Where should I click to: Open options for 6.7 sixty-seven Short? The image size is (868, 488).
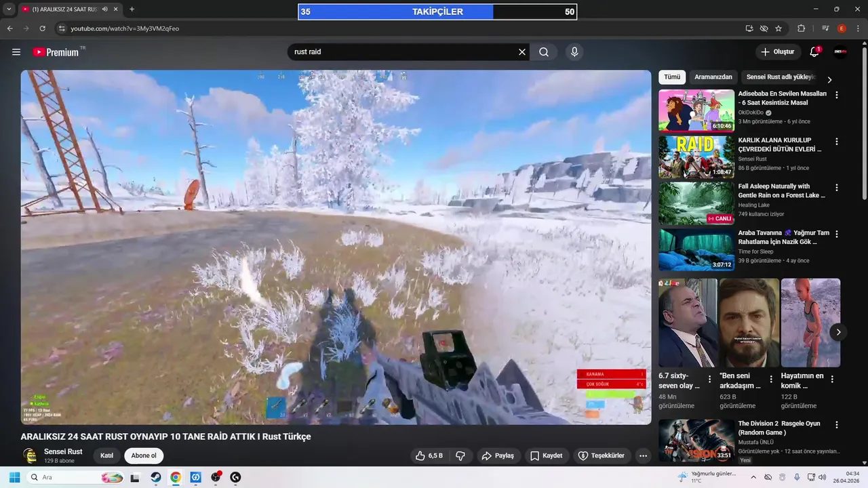coord(710,380)
